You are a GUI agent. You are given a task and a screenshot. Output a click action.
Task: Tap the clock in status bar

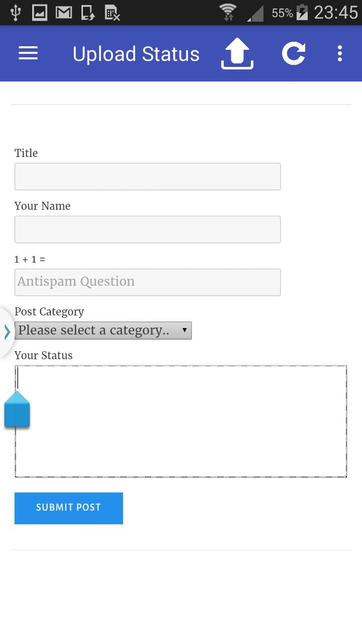[x=336, y=13]
